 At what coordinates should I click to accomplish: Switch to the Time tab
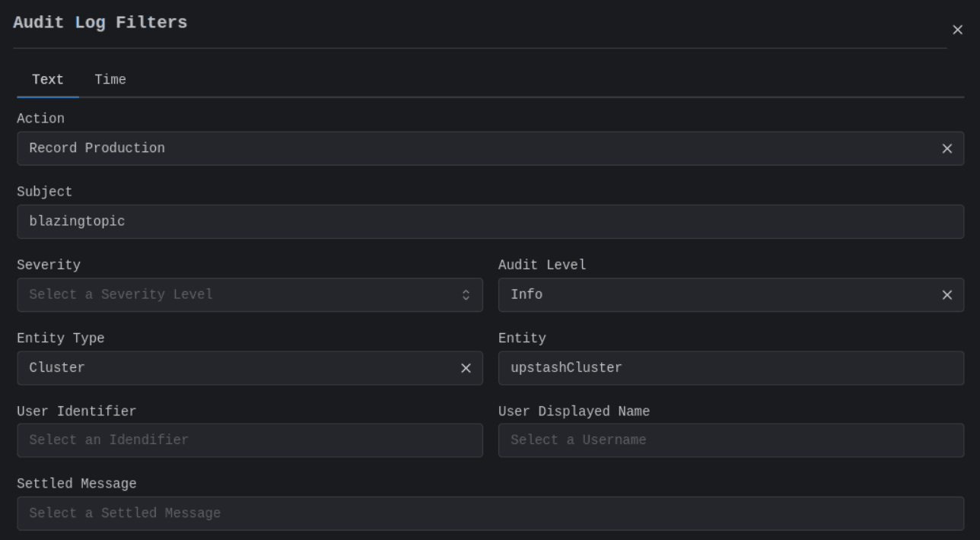(110, 80)
